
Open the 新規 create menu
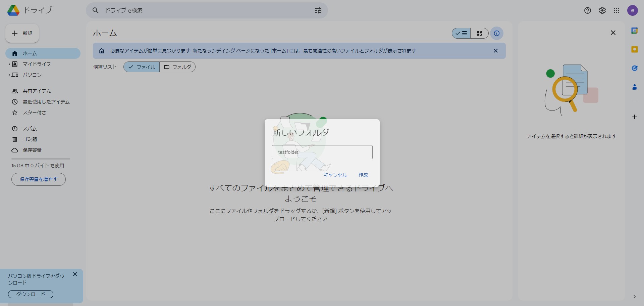[x=22, y=33]
